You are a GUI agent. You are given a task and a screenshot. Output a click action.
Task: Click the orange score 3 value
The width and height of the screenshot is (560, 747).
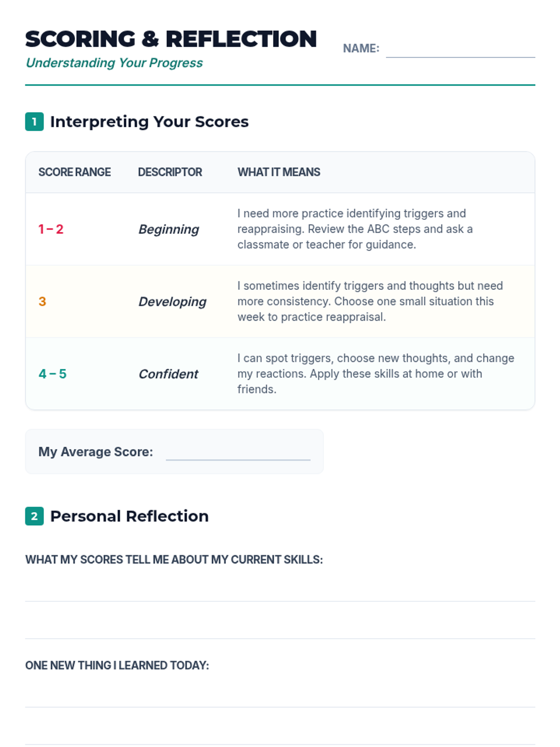(42, 302)
